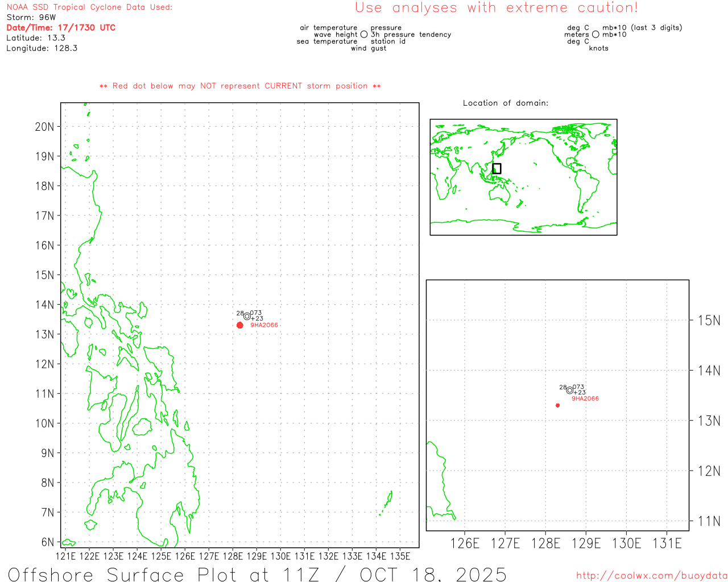Click the 'Location of domain:' heading
The width and height of the screenshot is (728, 582).
pyautogui.click(x=505, y=103)
